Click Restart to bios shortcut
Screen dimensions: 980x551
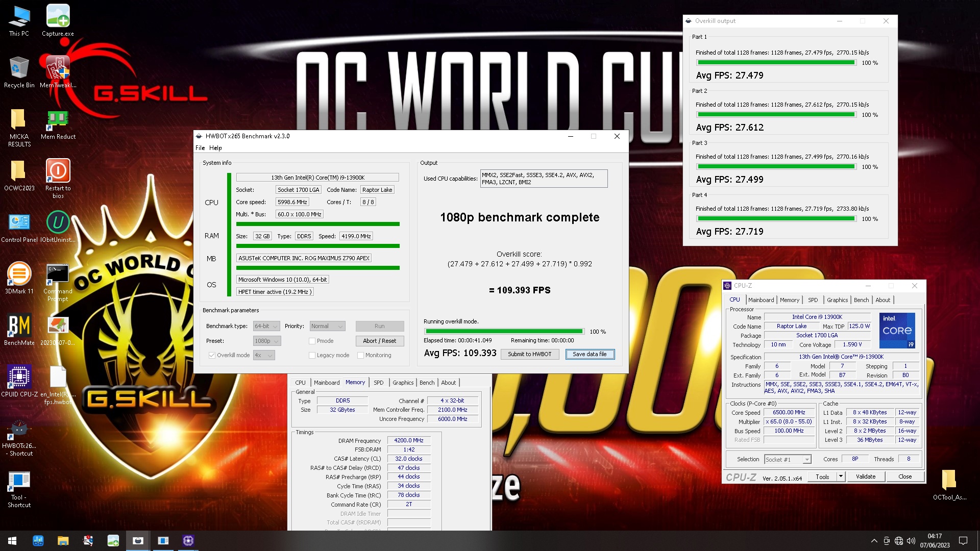tap(58, 179)
